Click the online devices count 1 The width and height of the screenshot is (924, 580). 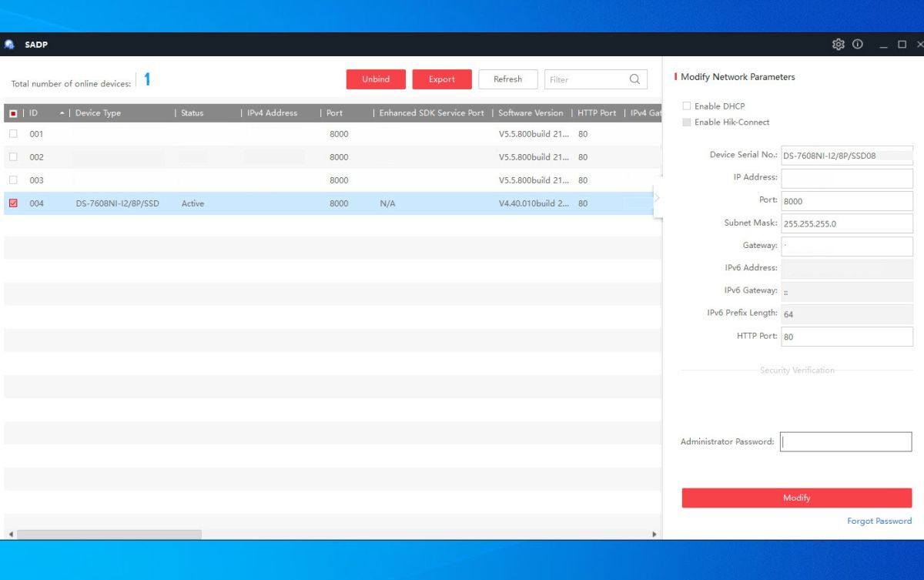[x=147, y=79]
